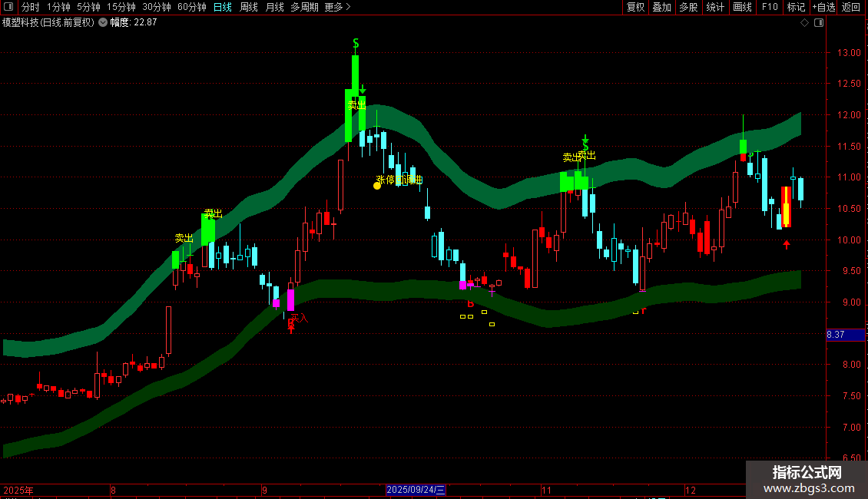Click the 7.00 price axis label
The height and width of the screenshot is (499, 868).
click(x=851, y=427)
